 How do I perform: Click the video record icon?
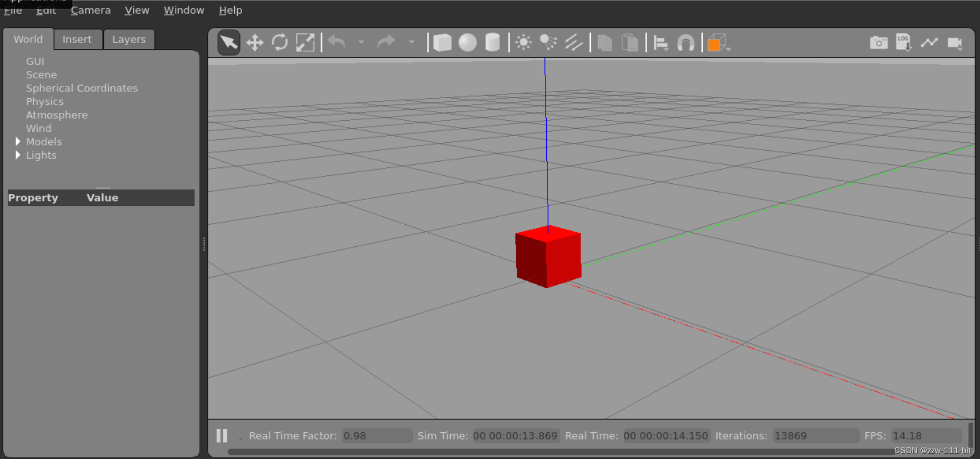955,43
